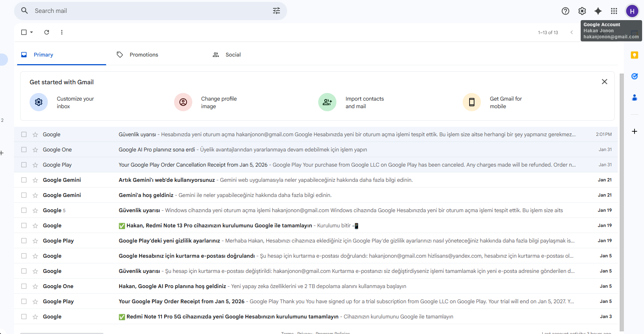Image resolution: width=644 pixels, height=334 pixels.
Task: Click Customize your inbox link
Action: pyautogui.click(x=75, y=102)
